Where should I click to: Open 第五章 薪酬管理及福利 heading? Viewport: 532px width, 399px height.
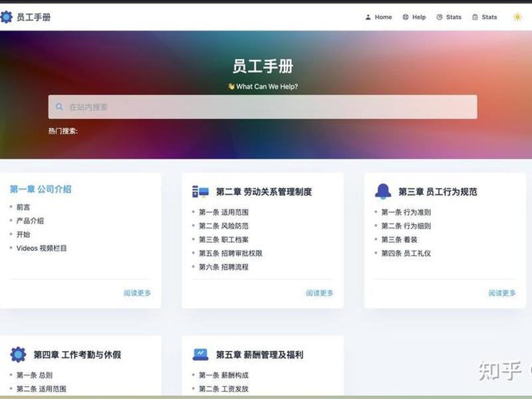[x=259, y=355]
